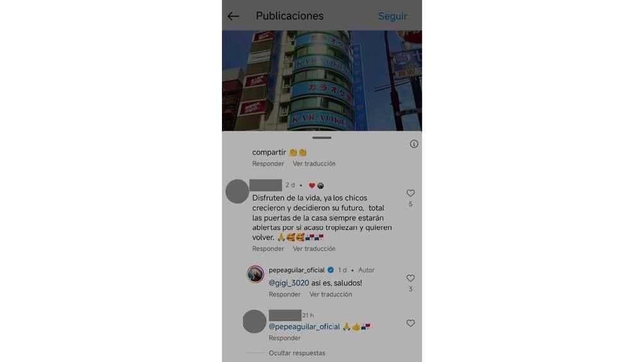Reply to the 'compartir' comment
The width and height of the screenshot is (644, 362).
pyautogui.click(x=268, y=164)
